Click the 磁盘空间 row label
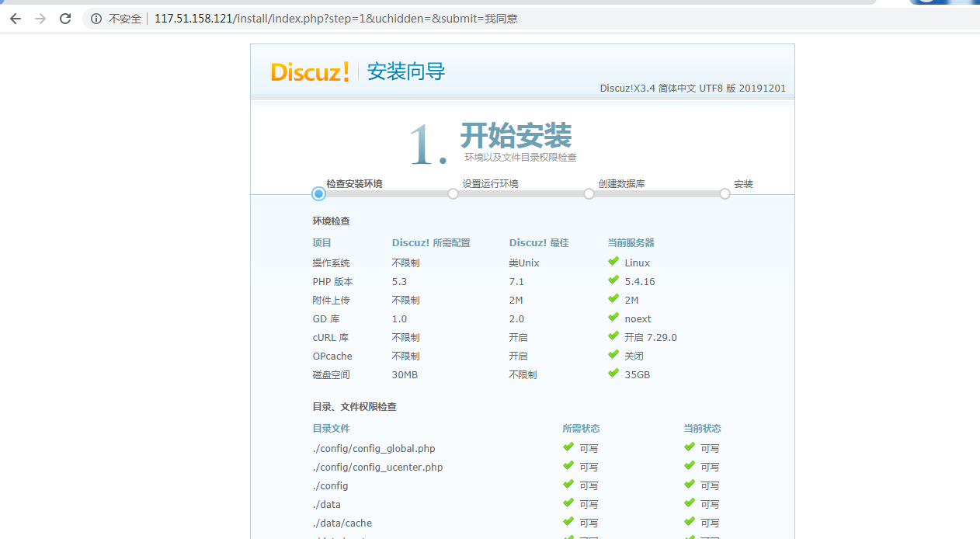The image size is (980, 539). click(x=332, y=375)
